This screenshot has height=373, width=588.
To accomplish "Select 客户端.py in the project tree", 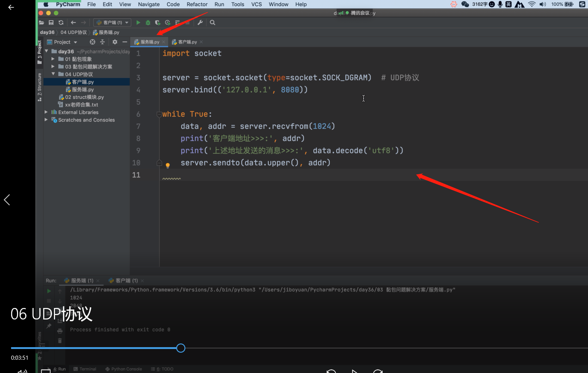I will 83,82.
